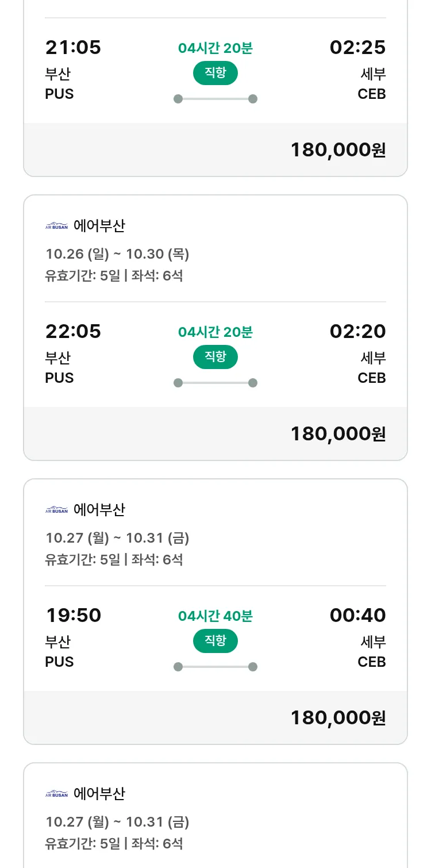This screenshot has width=431, height=868.
Task: Click the 22:05 departure time
Action: (x=73, y=332)
